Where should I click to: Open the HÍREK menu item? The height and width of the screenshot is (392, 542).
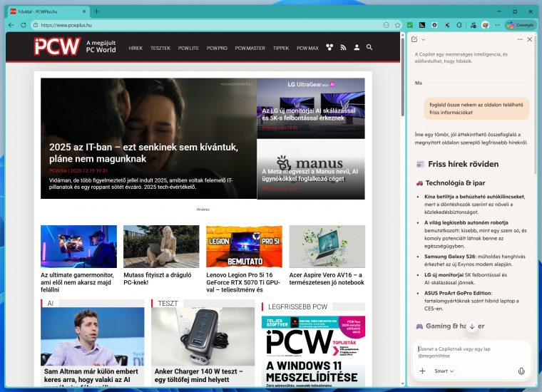pos(135,48)
